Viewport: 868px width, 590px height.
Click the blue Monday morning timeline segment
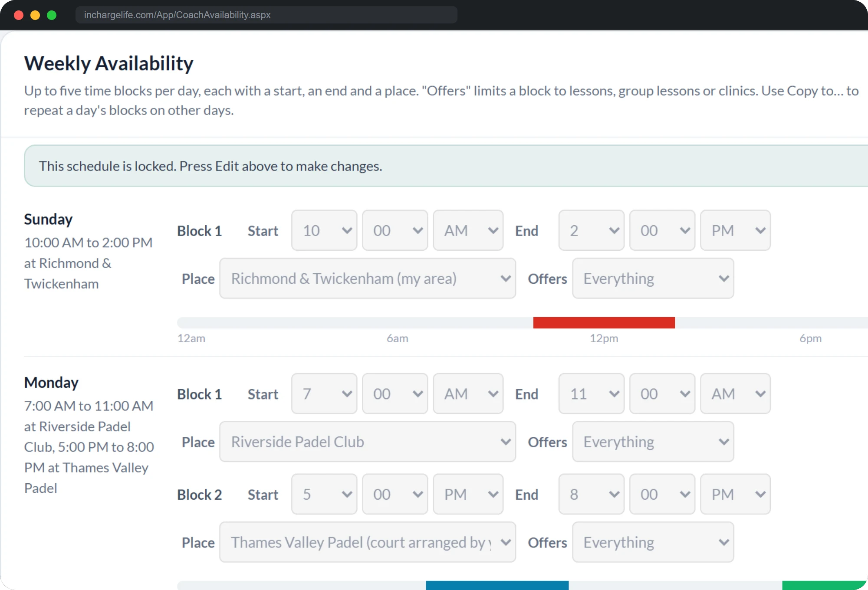(x=497, y=585)
